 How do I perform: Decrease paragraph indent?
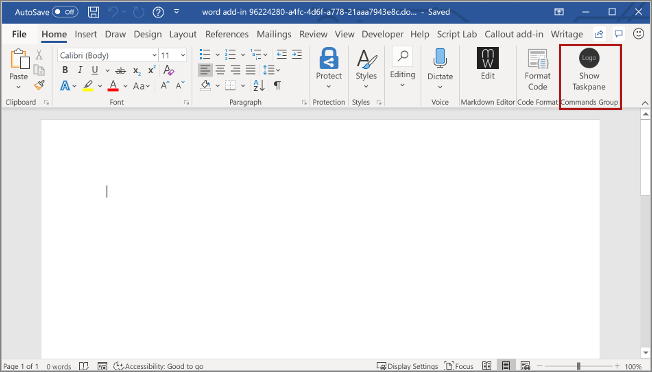tap(282, 54)
